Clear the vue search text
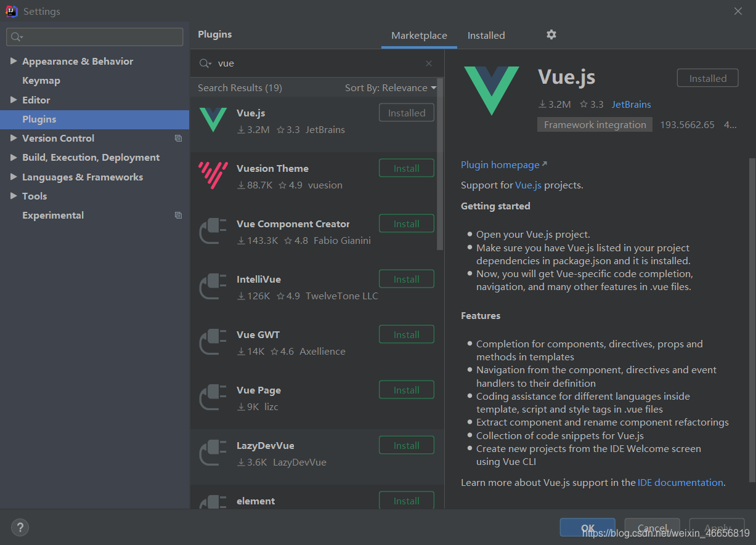 tap(429, 63)
